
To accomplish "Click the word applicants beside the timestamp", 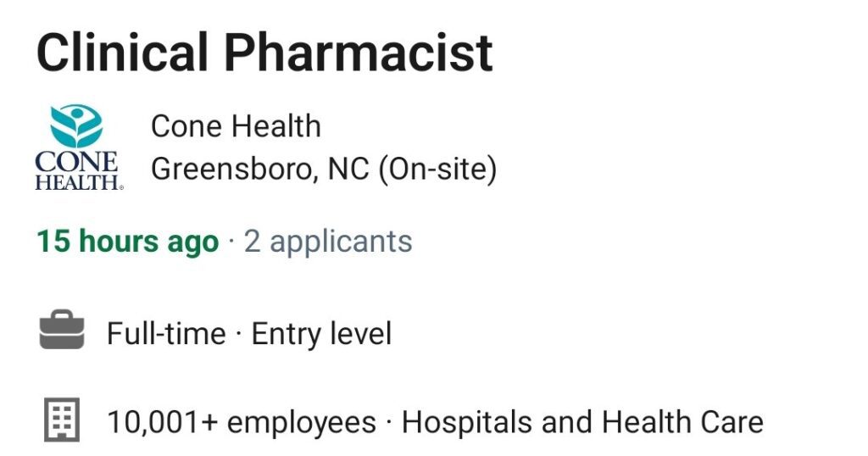I will (341, 243).
